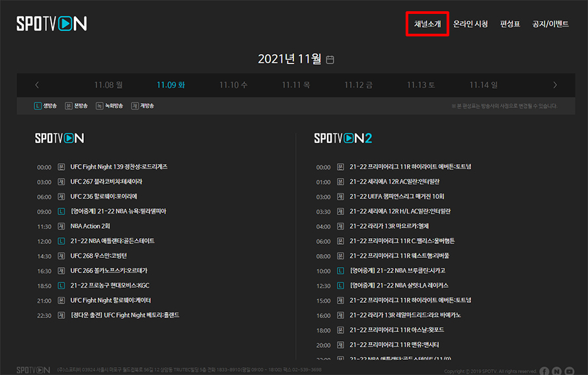588x375 pixels.
Task: Select UFC 267 블라코비치:테세이라 program
Action: (x=106, y=182)
